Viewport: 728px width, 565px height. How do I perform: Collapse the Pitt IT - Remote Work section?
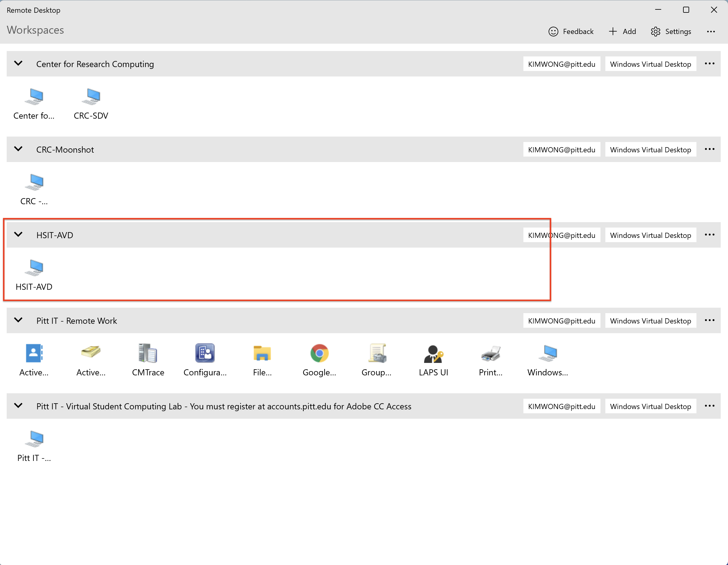point(18,320)
